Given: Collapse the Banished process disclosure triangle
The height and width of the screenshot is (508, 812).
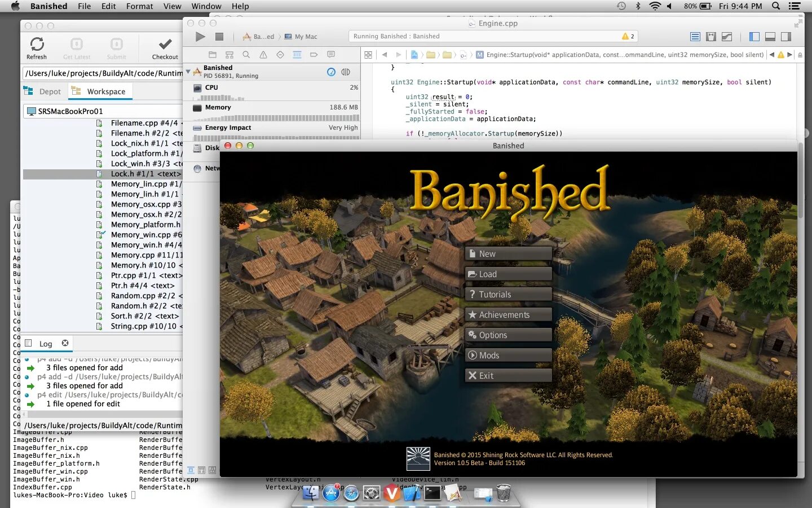Looking at the screenshot, I should [188, 71].
